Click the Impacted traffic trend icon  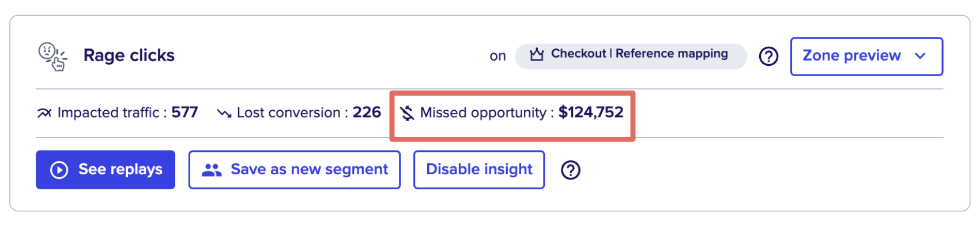coord(44,113)
